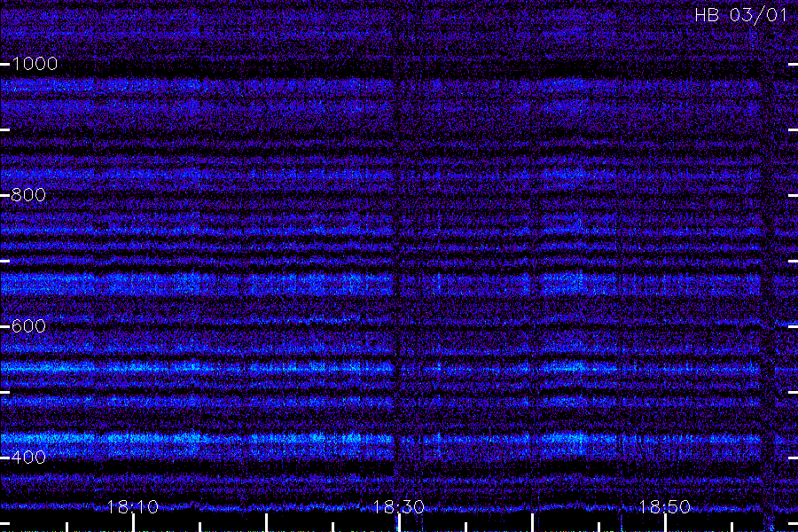Click the 800 frequency axis label

point(28,194)
